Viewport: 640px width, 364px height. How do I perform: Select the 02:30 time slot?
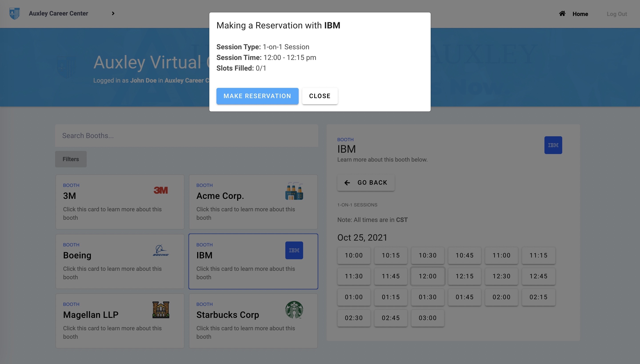pos(354,318)
